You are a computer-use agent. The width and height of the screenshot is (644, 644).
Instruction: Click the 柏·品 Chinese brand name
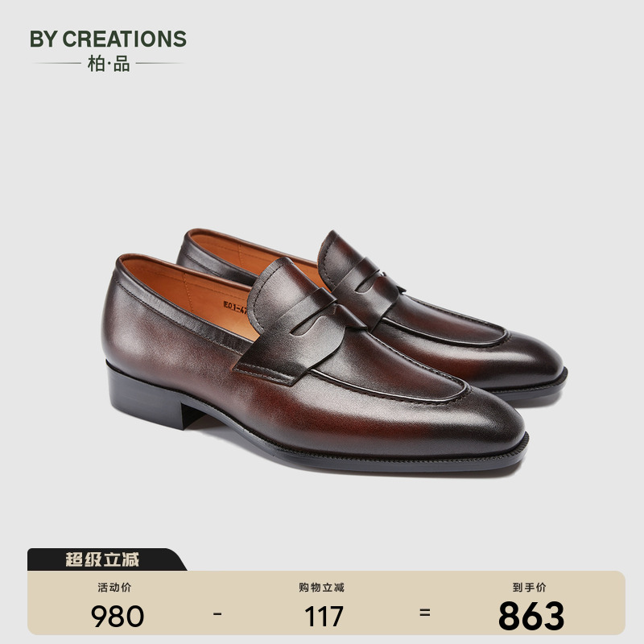[x=109, y=64]
